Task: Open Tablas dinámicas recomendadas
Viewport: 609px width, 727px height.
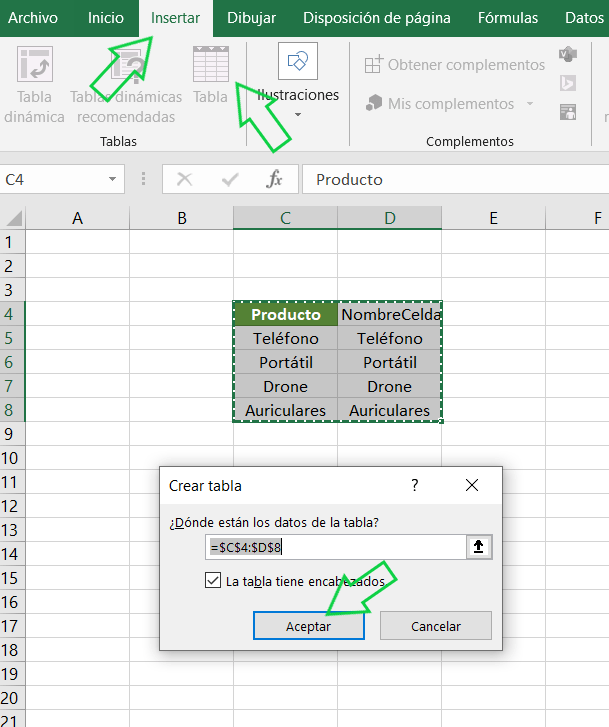Action: (126, 86)
